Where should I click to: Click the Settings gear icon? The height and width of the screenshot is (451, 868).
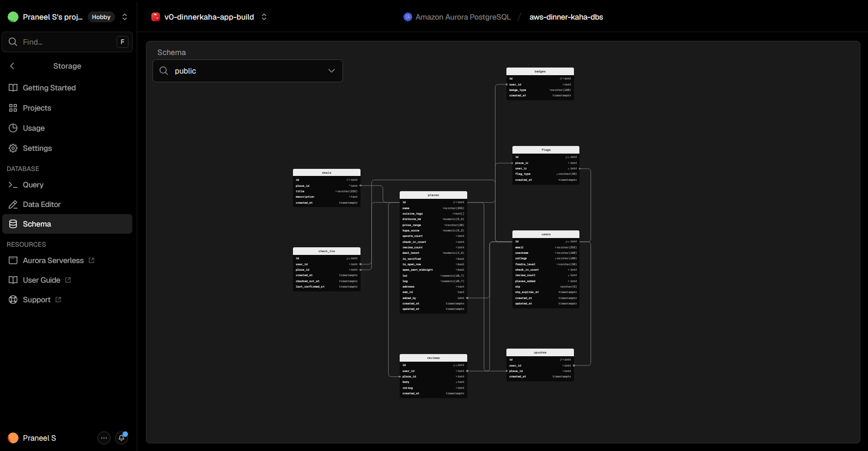pos(13,148)
